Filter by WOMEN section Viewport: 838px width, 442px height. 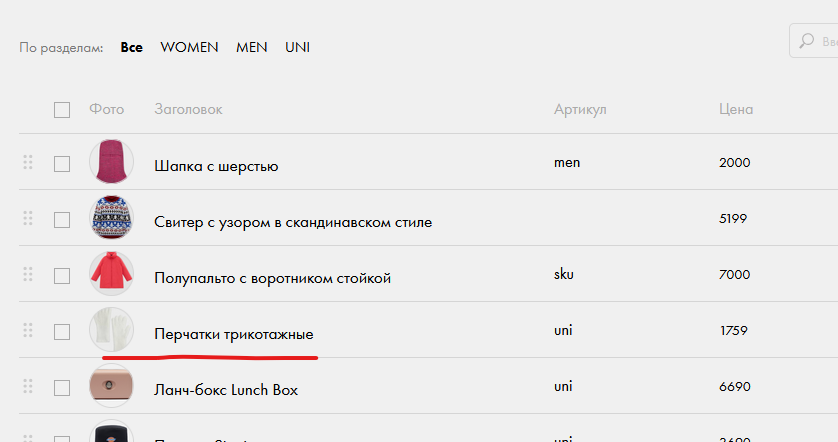(189, 47)
